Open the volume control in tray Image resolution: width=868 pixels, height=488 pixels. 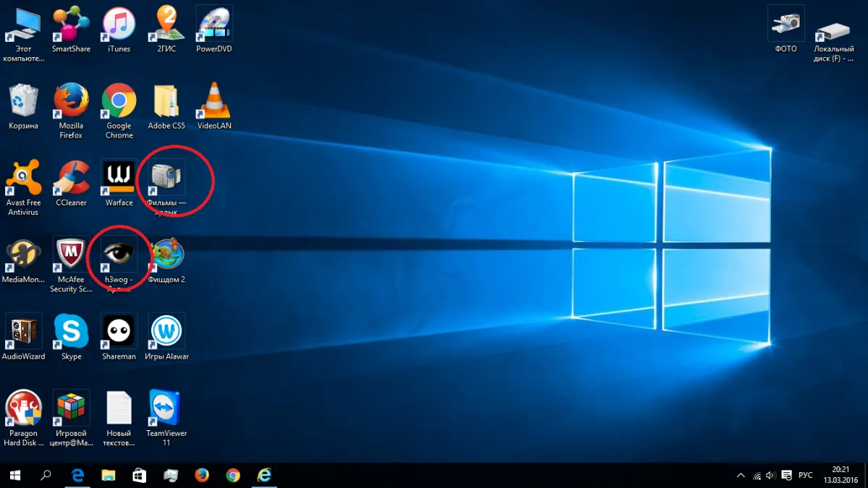[x=771, y=476]
